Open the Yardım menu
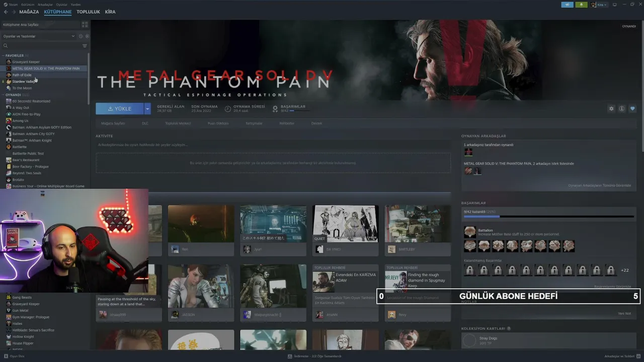644x362 pixels. tap(75, 5)
